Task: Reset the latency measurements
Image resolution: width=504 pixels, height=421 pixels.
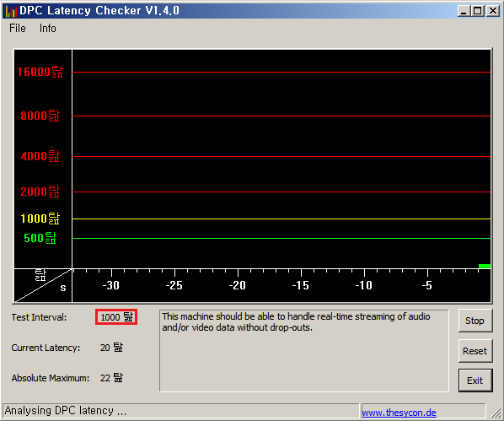Action: [x=475, y=351]
